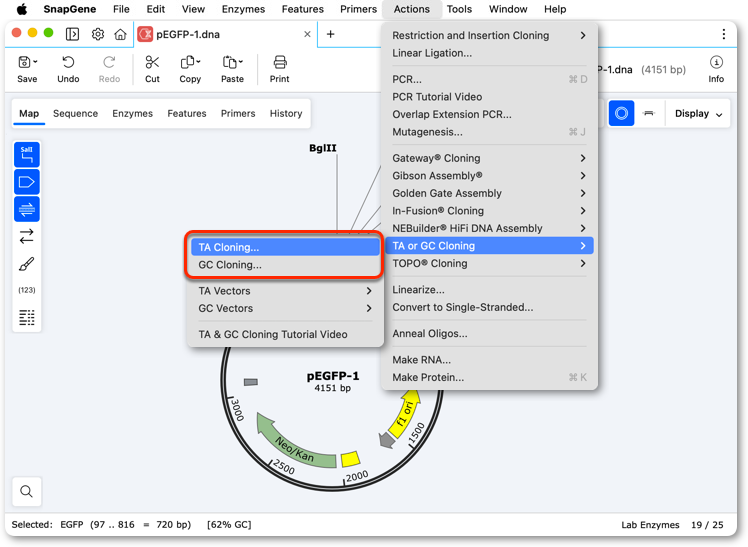The height and width of the screenshot is (547, 748).
Task: Toggle the sidebar panel icon
Action: [x=73, y=34]
